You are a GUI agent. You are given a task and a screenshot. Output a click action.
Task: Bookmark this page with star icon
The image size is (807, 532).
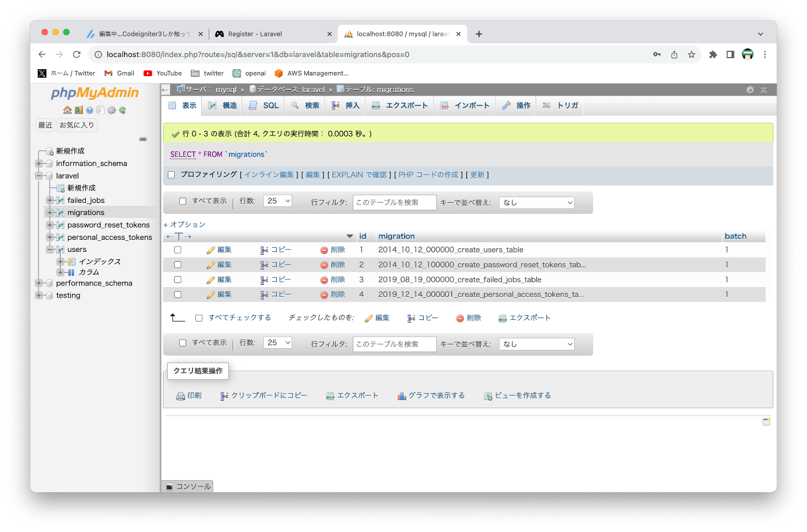pos(691,55)
